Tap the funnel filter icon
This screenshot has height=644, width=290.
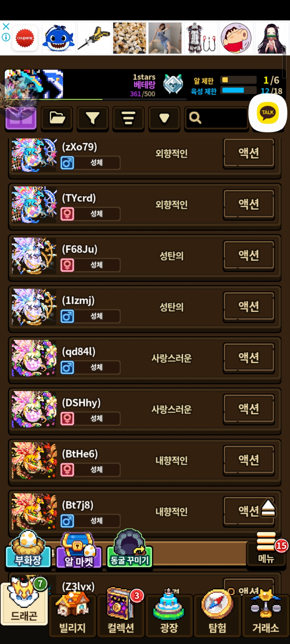93,118
